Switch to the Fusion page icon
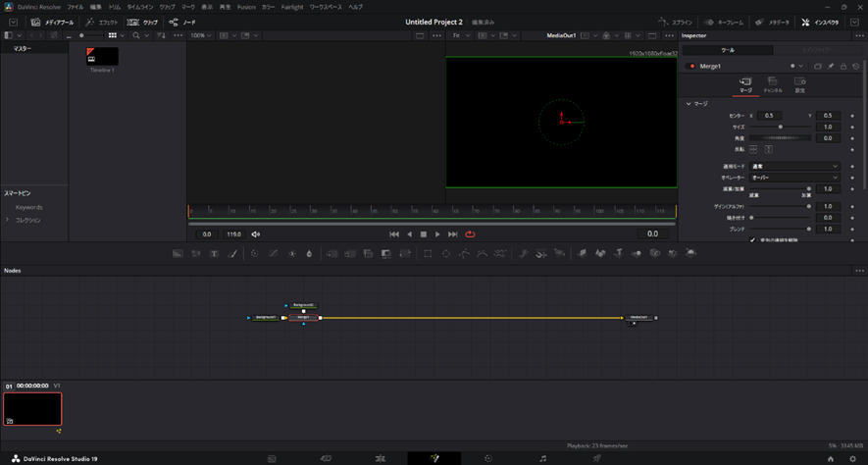Screen dimensions: 868x465 [x=434, y=458]
